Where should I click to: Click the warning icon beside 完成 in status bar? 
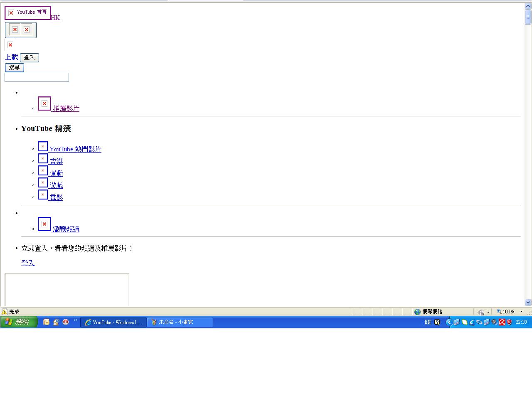tap(5, 312)
